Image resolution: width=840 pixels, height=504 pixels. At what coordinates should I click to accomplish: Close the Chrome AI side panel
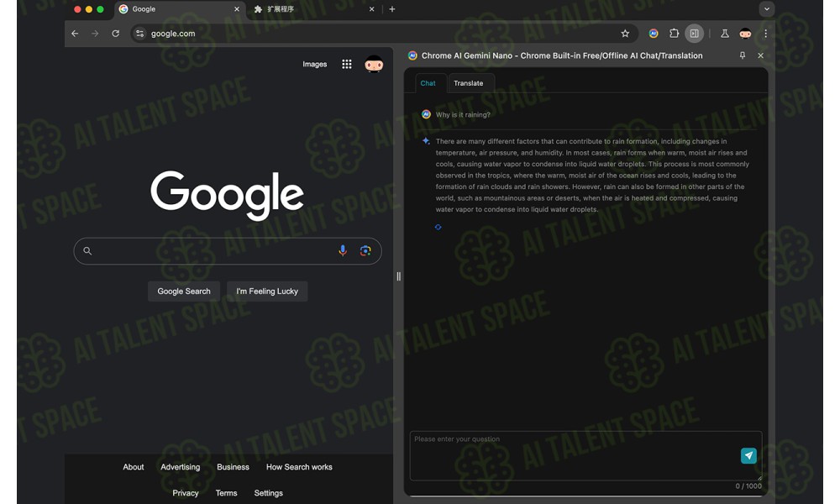coord(761,55)
